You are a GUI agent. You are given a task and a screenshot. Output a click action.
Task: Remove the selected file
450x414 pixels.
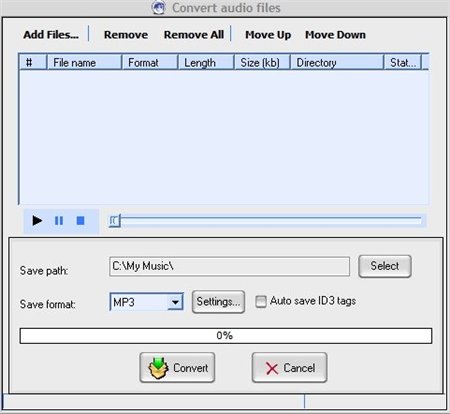point(126,35)
